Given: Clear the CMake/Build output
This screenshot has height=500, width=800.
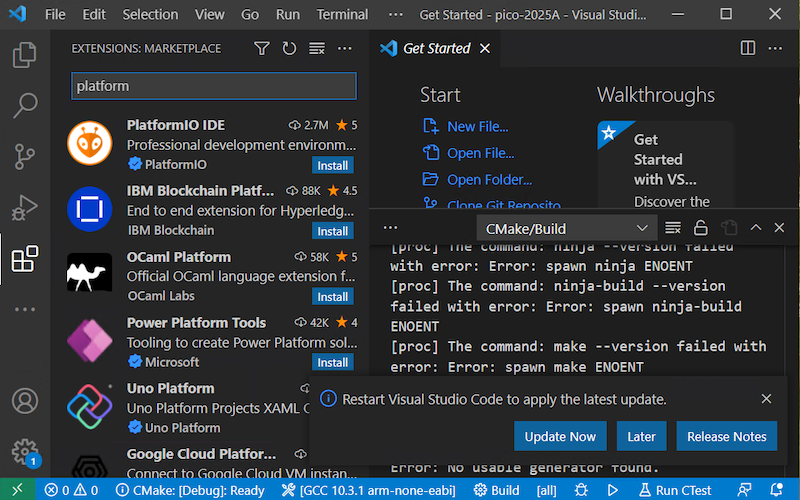Looking at the screenshot, I should [x=673, y=228].
